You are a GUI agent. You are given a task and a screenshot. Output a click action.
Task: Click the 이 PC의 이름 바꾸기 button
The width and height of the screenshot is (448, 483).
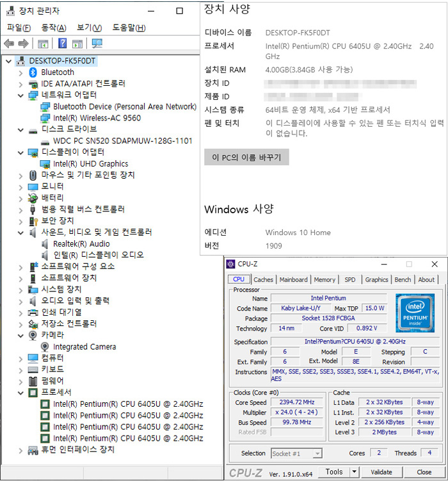pyautogui.click(x=246, y=158)
